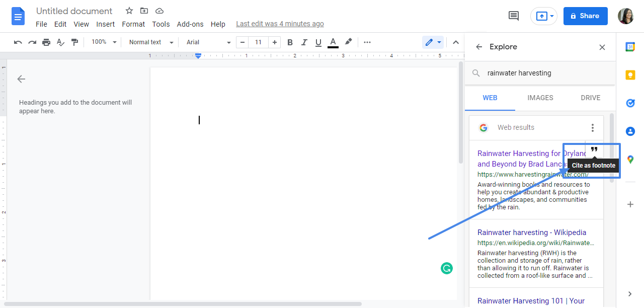Hide the side panel chevron
This screenshot has height=308, width=644.
click(x=630, y=294)
